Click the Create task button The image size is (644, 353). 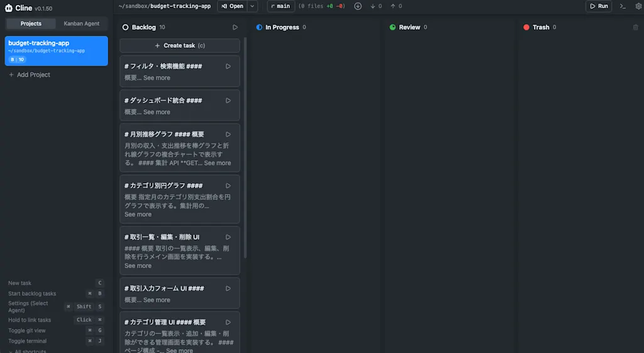pos(180,45)
